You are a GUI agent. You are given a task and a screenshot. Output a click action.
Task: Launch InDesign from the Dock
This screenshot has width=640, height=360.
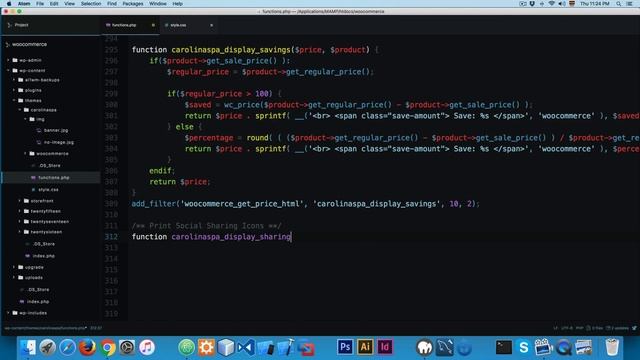385,347
